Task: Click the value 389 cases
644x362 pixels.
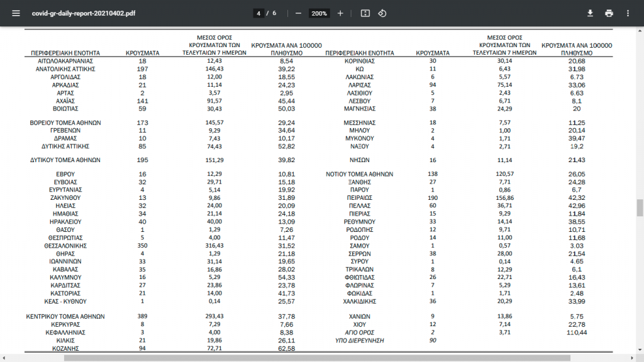Action: (143, 317)
